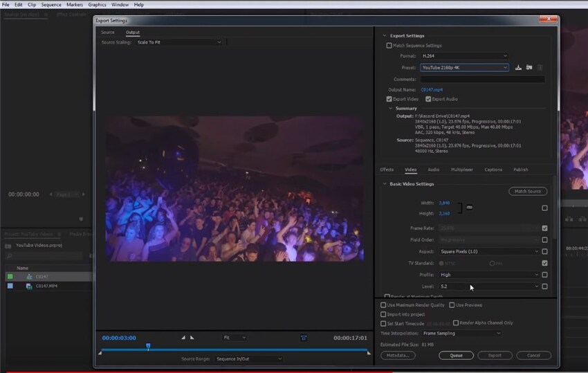This screenshot has width=588, height=373.
Task: Open the Markers menu
Action: pos(75,5)
